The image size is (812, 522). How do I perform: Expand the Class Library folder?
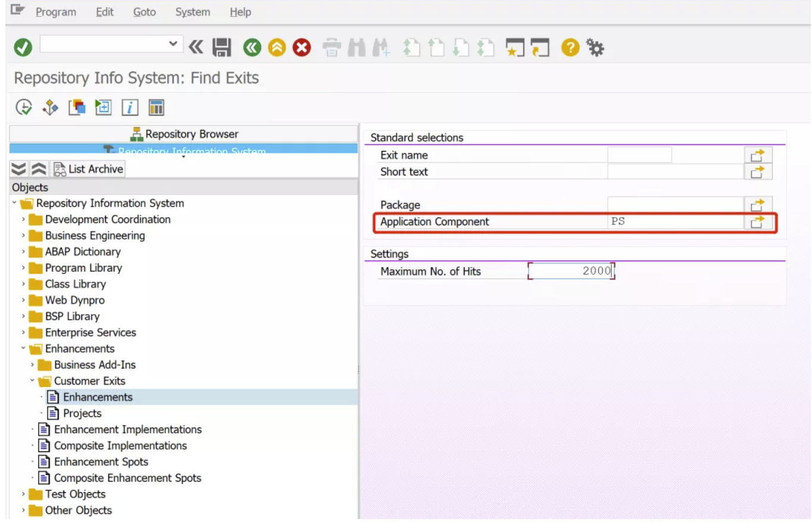[23, 284]
